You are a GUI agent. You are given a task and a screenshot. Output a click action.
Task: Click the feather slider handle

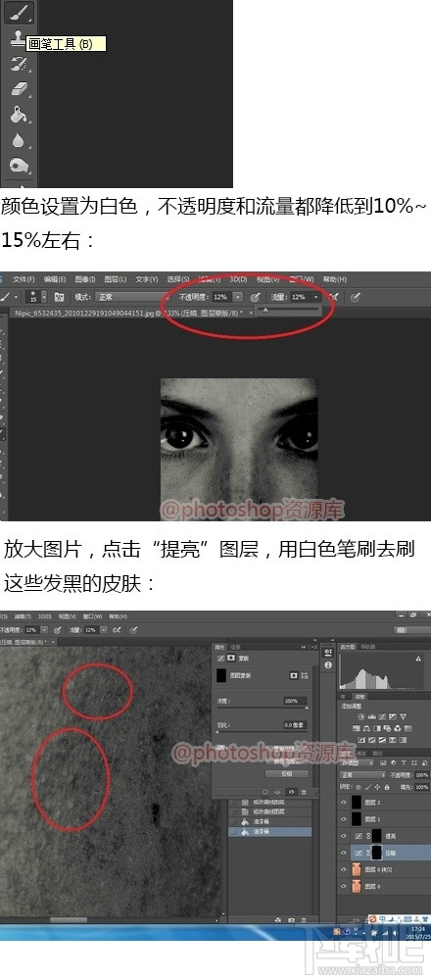[x=217, y=732]
